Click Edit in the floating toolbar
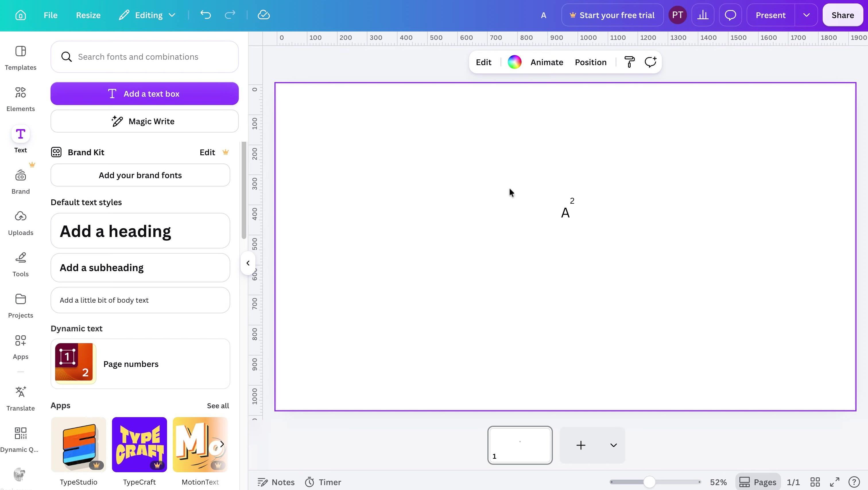This screenshot has height=490, width=868. click(484, 62)
